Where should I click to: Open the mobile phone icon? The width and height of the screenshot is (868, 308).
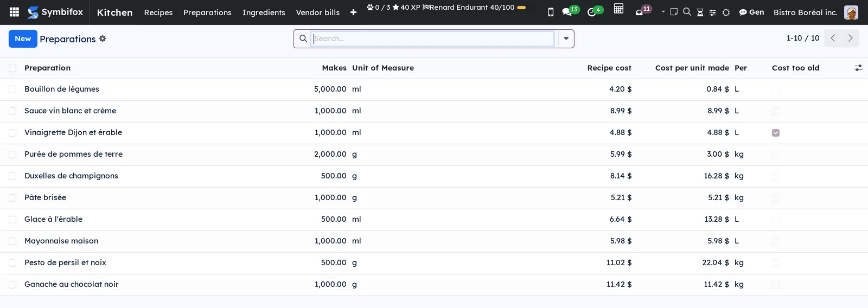tap(551, 12)
